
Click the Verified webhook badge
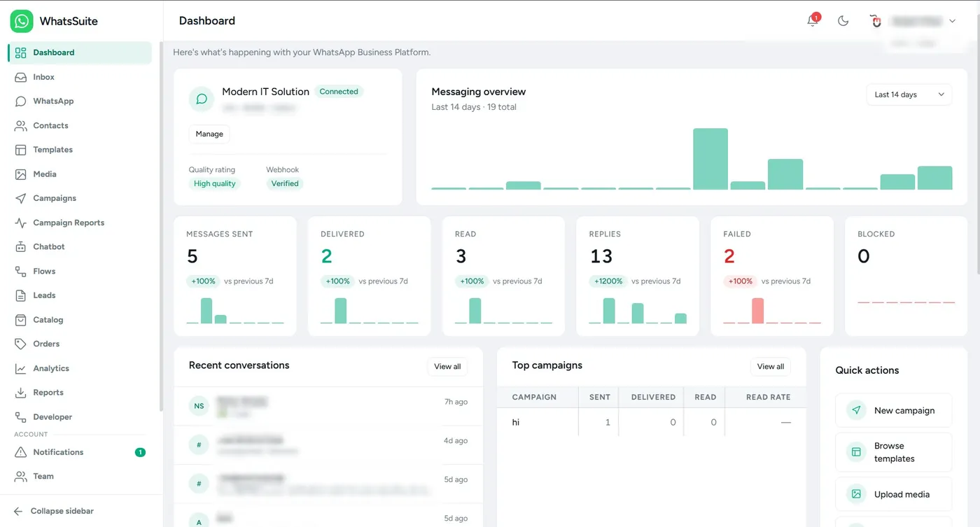[x=285, y=183]
